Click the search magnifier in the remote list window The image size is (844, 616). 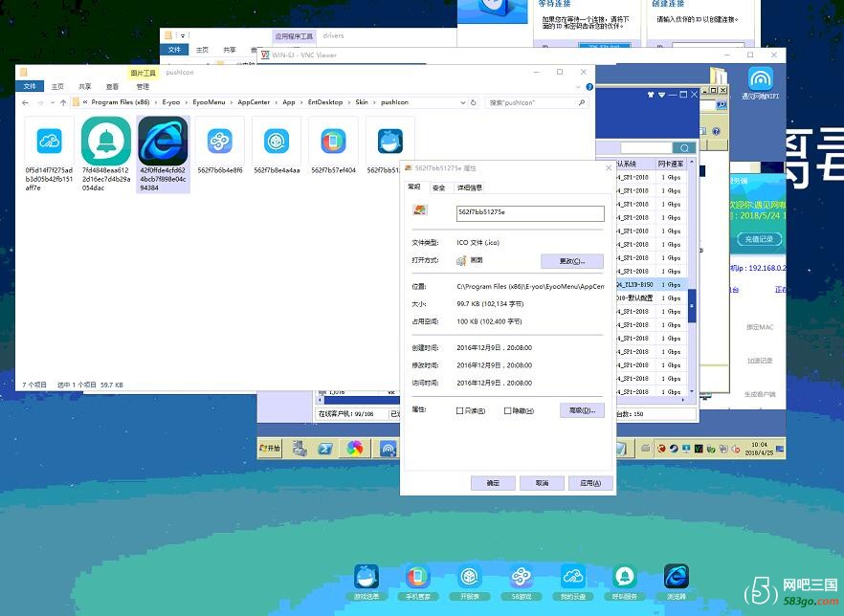(684, 148)
